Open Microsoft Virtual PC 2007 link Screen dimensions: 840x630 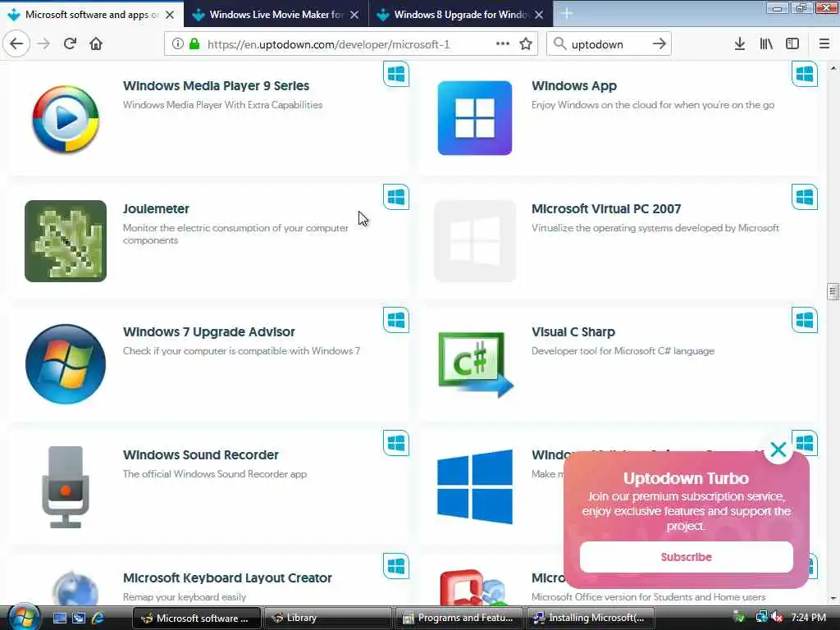pyautogui.click(x=606, y=209)
